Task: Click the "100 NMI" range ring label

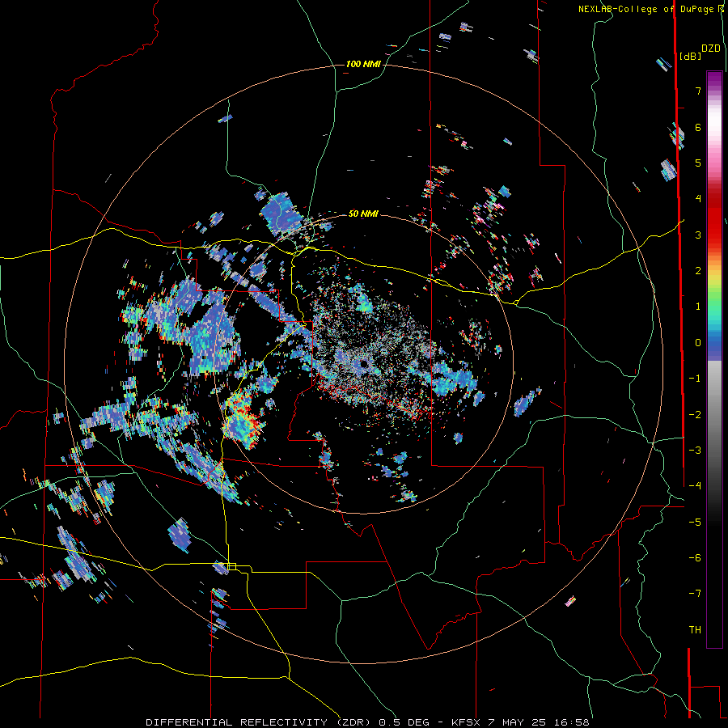Action: (363, 64)
